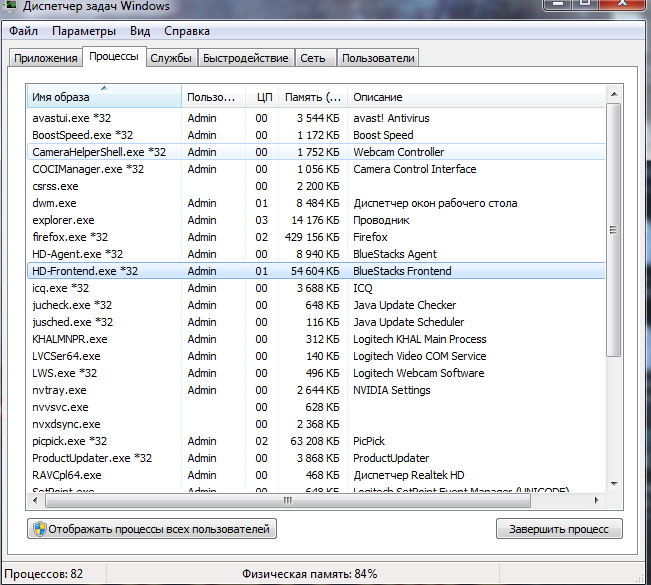
Task: Select the nvvsvc.exe process
Action: 316,407
